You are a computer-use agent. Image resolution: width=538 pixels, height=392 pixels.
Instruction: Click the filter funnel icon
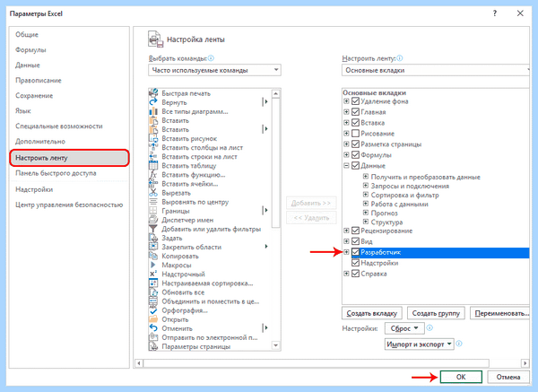[x=153, y=229]
